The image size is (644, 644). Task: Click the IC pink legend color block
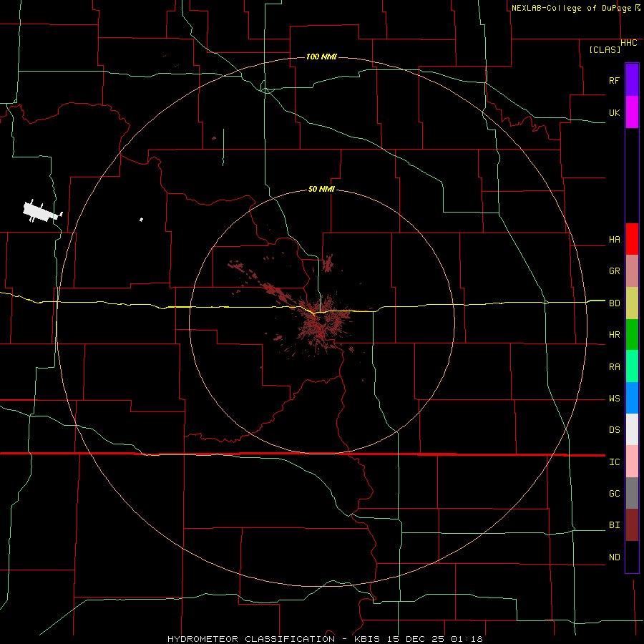coord(632,462)
